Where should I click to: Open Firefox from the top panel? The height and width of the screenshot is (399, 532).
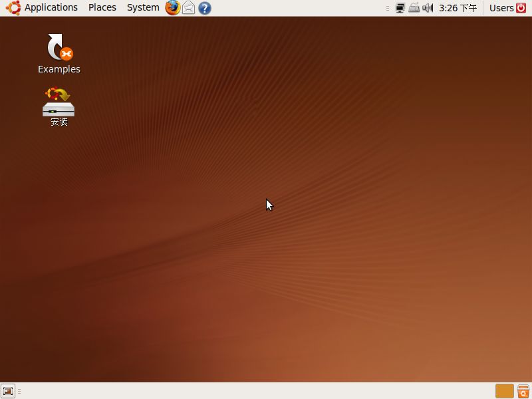[x=172, y=8]
